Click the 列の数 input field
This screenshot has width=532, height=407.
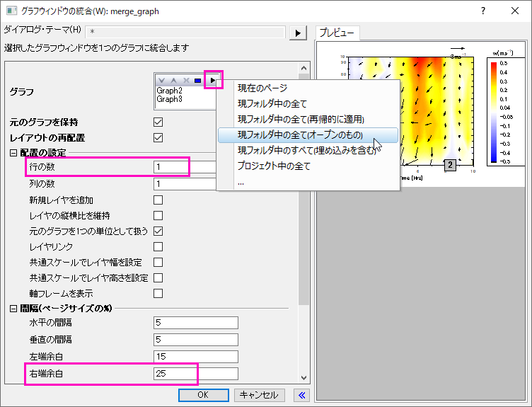point(185,184)
